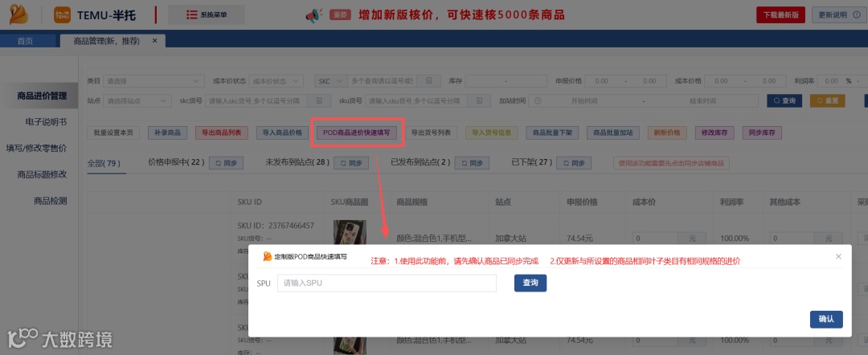868x355 pixels.
Task: Click the SKC multi-query input field
Action: [x=382, y=81]
